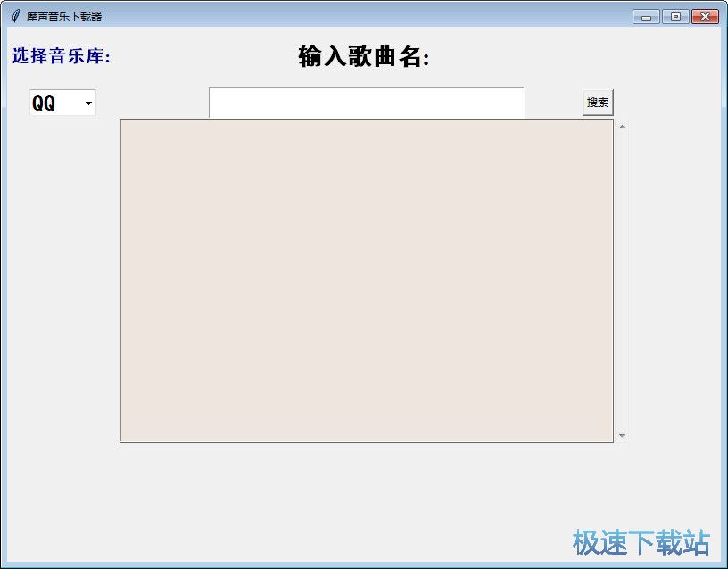Screen dimensions: 728x569
Task: Maximize the music downloader window
Action: coord(674,16)
